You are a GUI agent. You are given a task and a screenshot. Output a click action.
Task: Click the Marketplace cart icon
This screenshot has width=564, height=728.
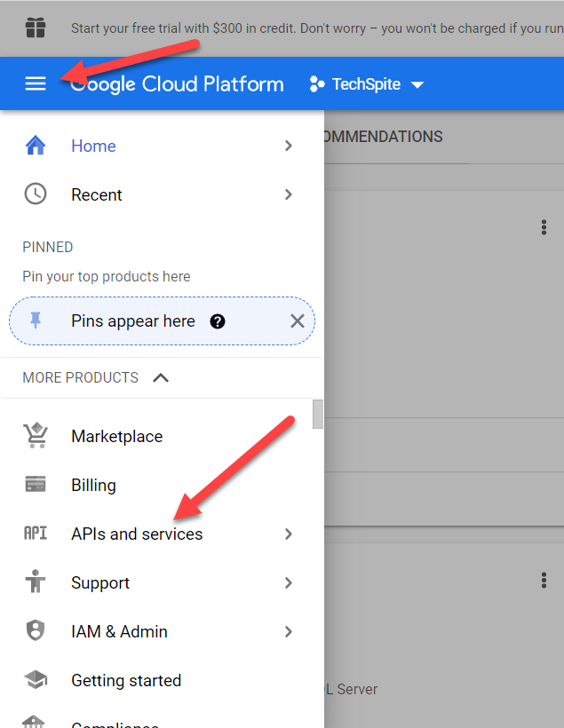coord(36,436)
